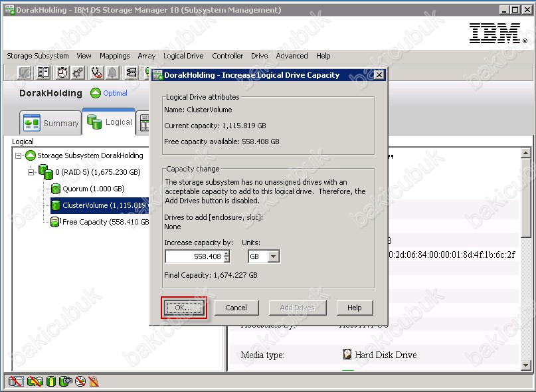Open the Logical Drive menu
This screenshot has height=392, width=536.
coord(183,56)
